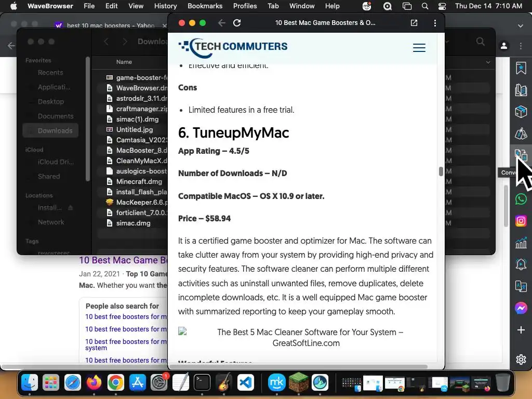The image size is (532, 399).
Task: Add a new sidebar app with plus icon
Action: pos(521,330)
